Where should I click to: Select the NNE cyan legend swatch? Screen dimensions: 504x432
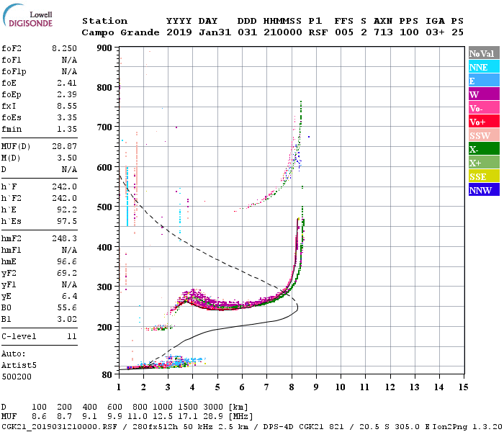pos(484,67)
